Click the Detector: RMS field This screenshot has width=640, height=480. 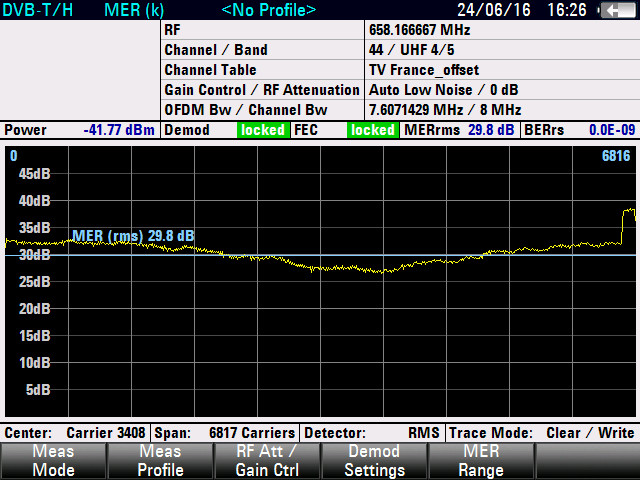click(x=372, y=433)
